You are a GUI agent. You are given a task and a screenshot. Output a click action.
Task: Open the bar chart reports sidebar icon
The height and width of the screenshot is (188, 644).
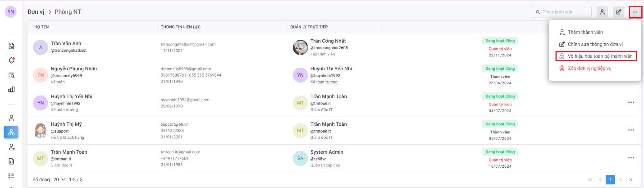coord(11,89)
